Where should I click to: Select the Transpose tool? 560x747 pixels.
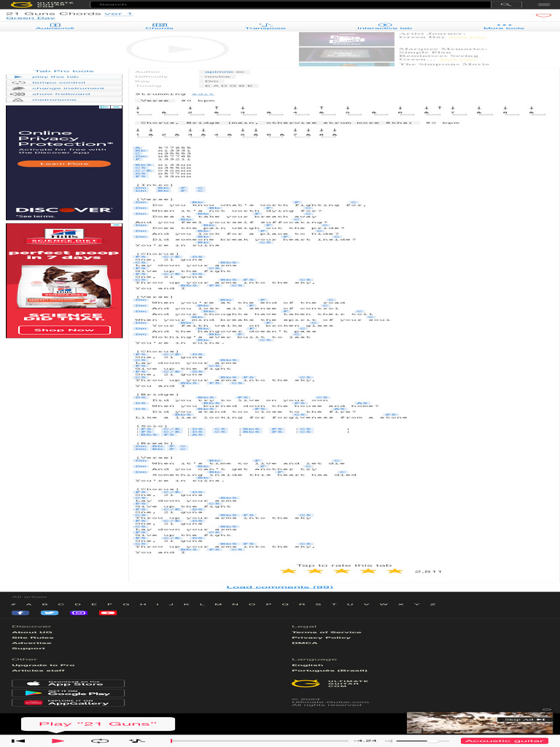(x=265, y=26)
